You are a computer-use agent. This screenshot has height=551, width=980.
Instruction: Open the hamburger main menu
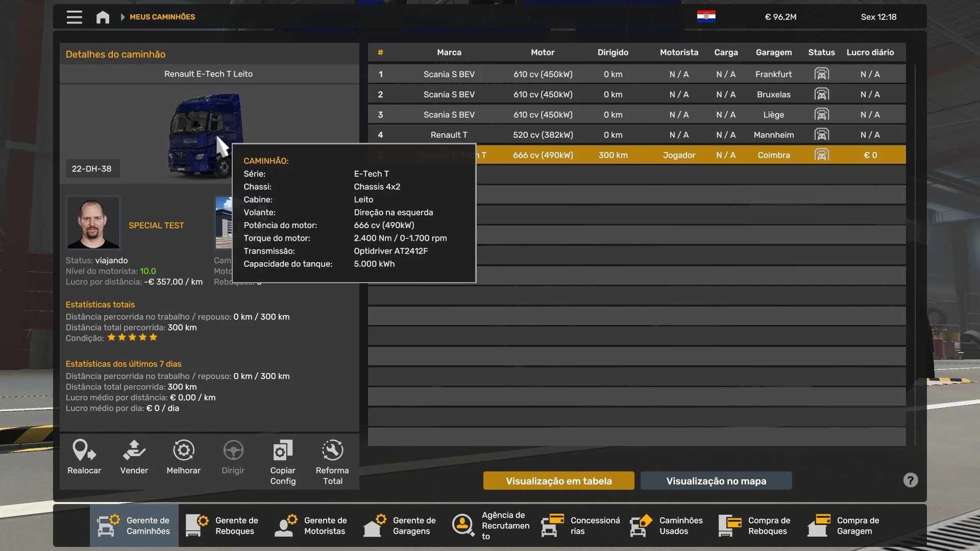[74, 17]
